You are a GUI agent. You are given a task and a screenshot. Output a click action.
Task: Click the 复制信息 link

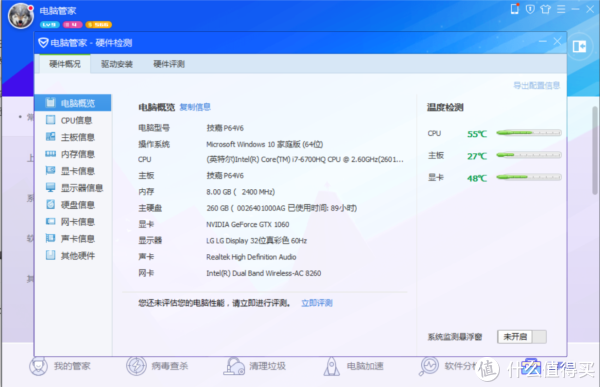(x=195, y=107)
